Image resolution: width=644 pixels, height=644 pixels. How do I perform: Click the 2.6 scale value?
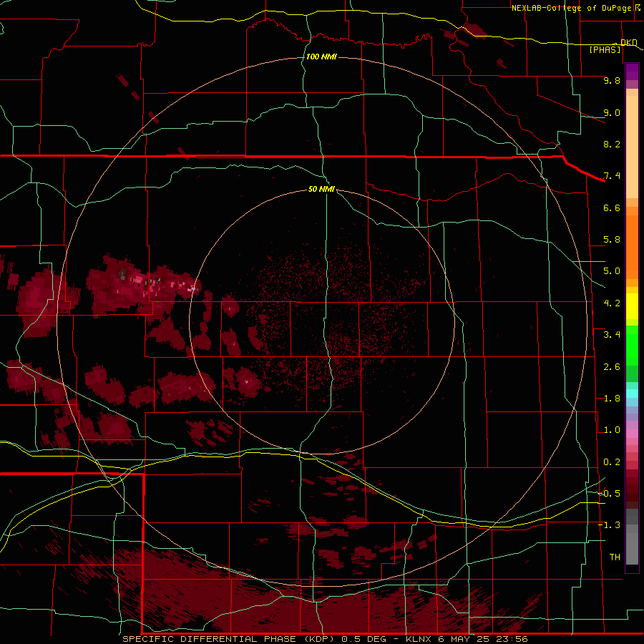[x=612, y=367]
